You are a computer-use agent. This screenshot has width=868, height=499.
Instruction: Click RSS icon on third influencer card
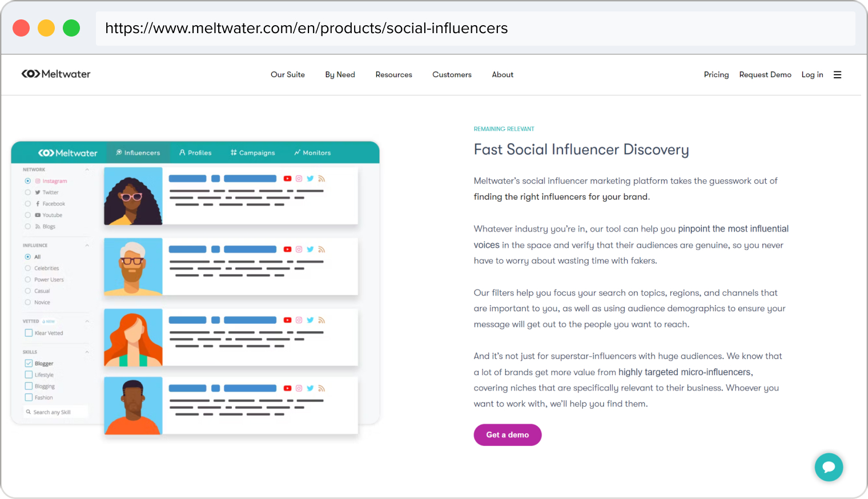[322, 320]
